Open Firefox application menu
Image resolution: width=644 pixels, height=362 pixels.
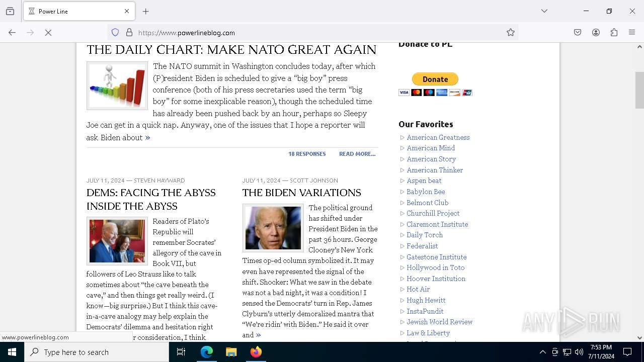coord(632,32)
